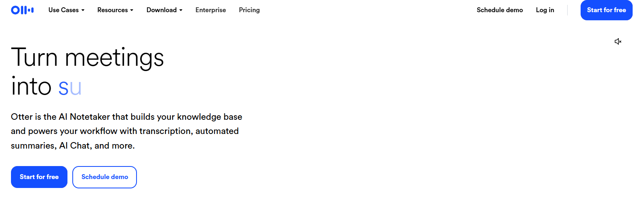Click the "summaries, AI Chat, and more" text line

tap(73, 146)
